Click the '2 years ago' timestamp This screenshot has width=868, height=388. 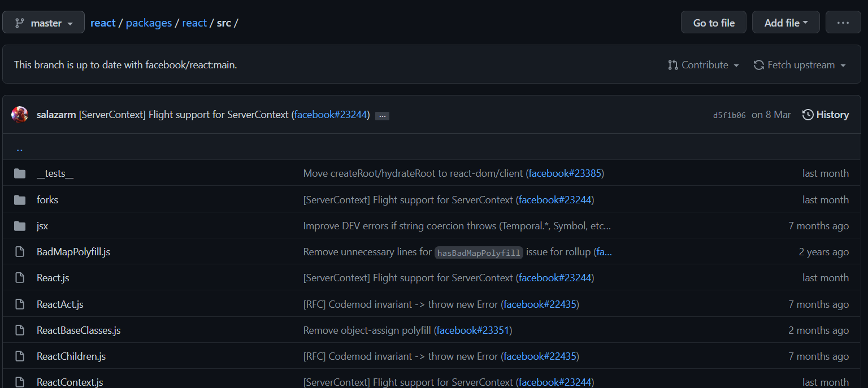tap(824, 252)
